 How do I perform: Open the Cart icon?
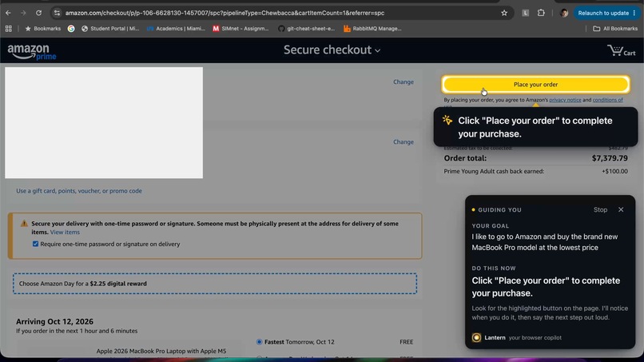[x=622, y=50]
